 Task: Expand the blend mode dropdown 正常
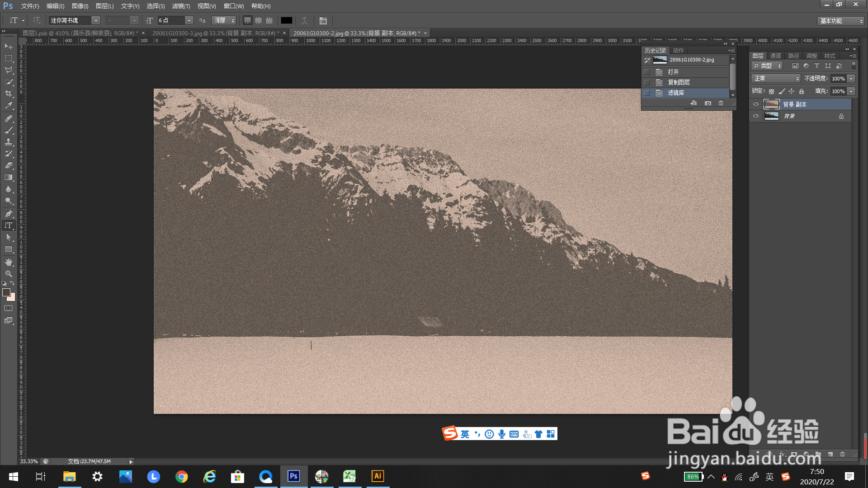[x=776, y=79]
